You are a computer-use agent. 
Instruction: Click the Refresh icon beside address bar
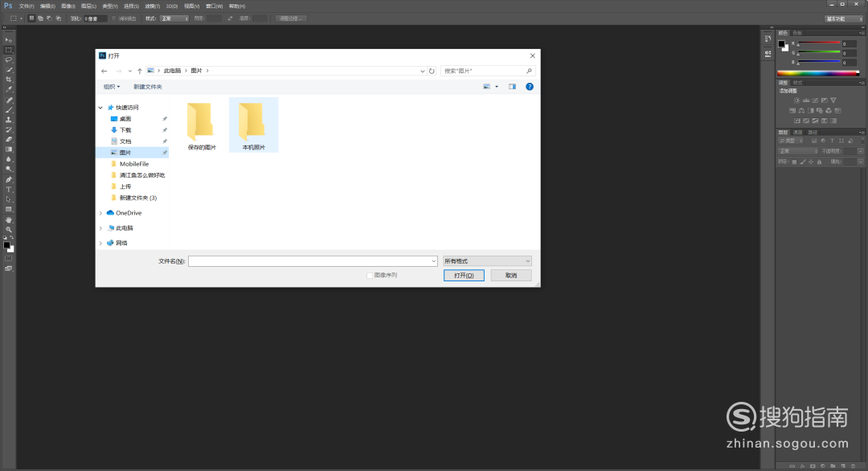tap(432, 71)
